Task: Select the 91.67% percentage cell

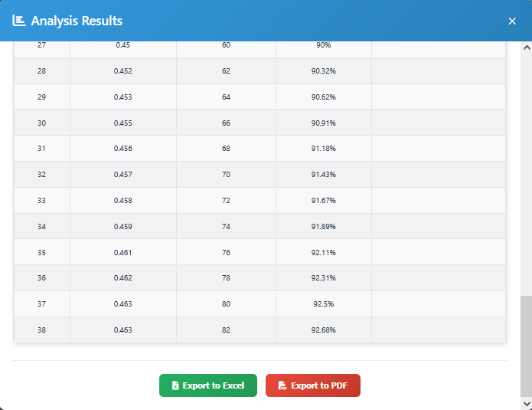Action: [x=323, y=201]
